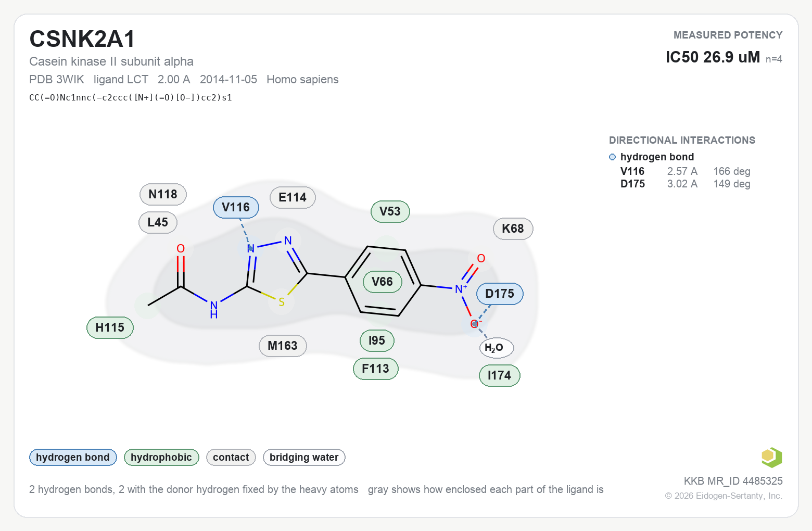
Task: Click the IC50 26.9 uM potency value
Action: 713,57
